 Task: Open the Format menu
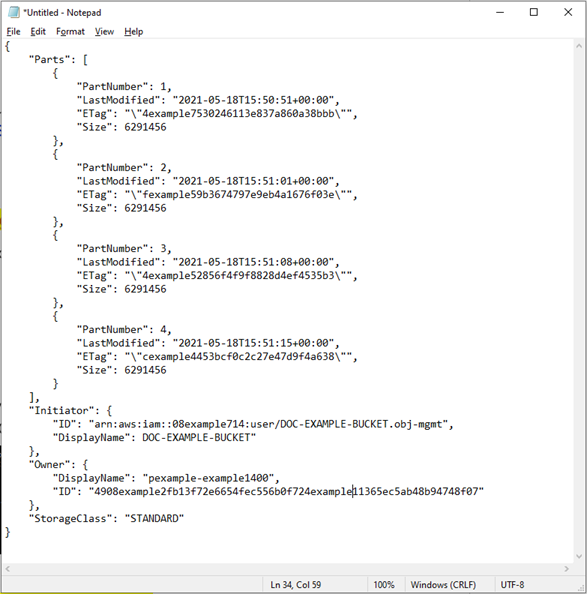click(70, 31)
